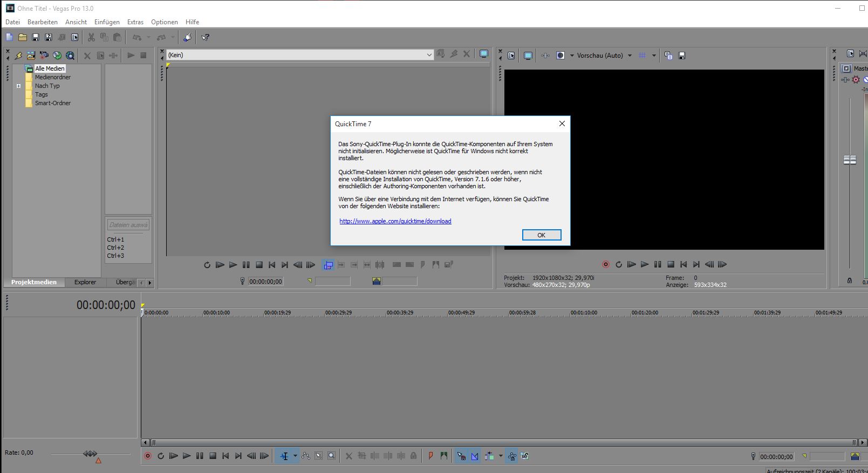Close the QuickTime 7 dialog with X
868x473 pixels.
pos(562,124)
